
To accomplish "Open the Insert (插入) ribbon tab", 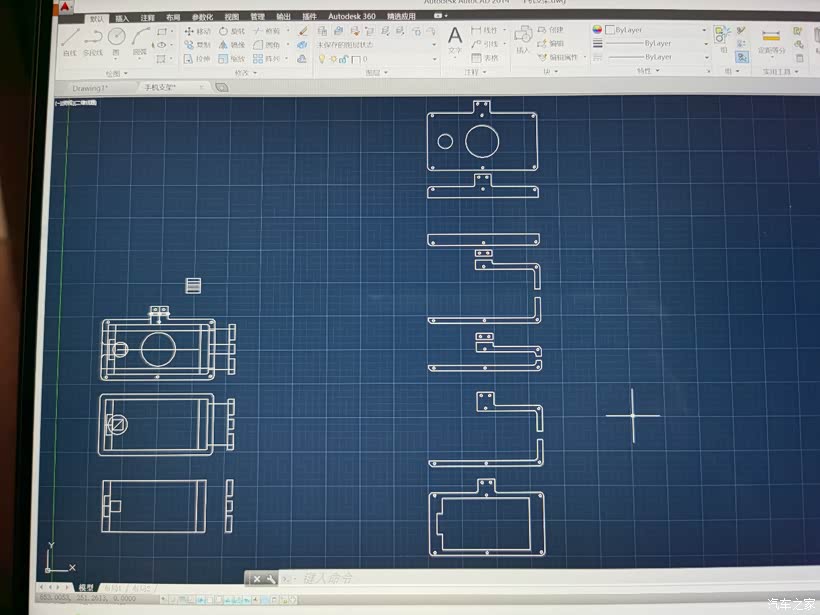I will pyautogui.click(x=122, y=18).
